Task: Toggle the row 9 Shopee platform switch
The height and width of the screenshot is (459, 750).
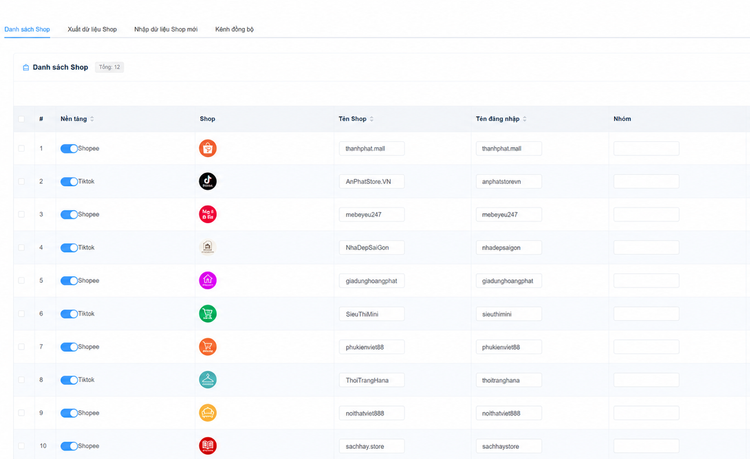Action: click(x=69, y=413)
